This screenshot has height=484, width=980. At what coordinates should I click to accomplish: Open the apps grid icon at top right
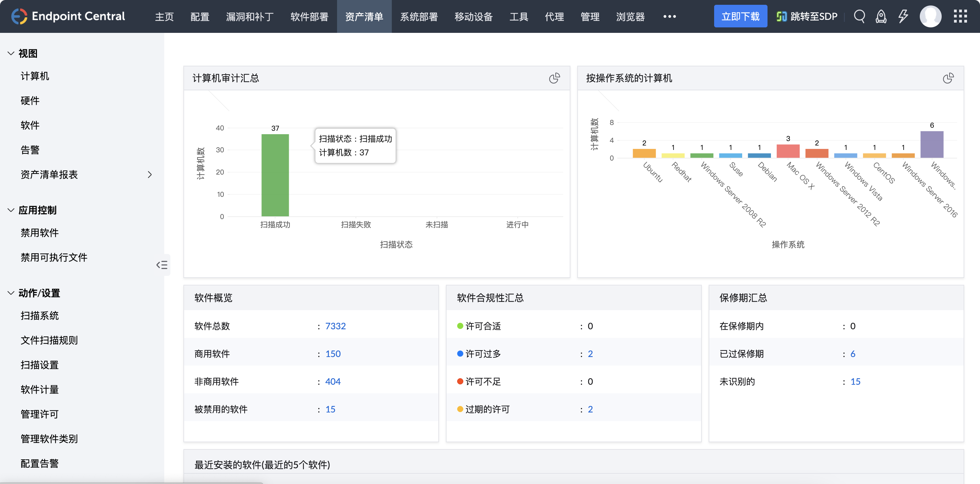[960, 16]
